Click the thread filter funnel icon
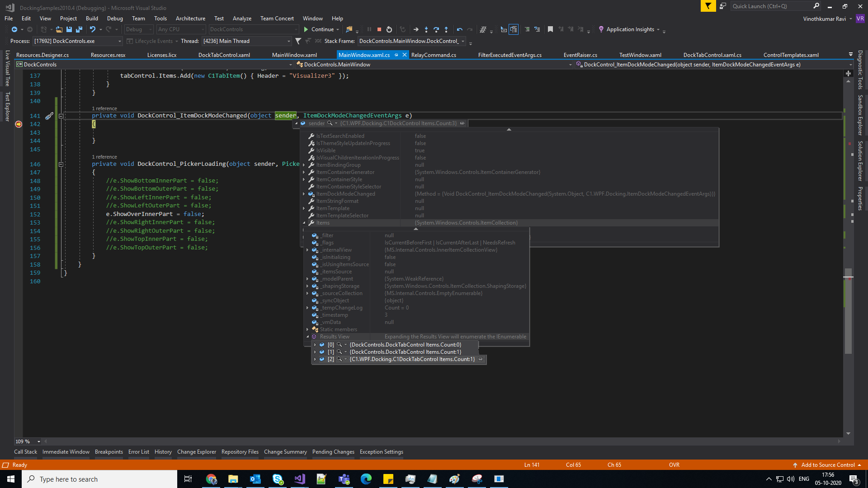Viewport: 868px width, 488px height. [x=298, y=41]
